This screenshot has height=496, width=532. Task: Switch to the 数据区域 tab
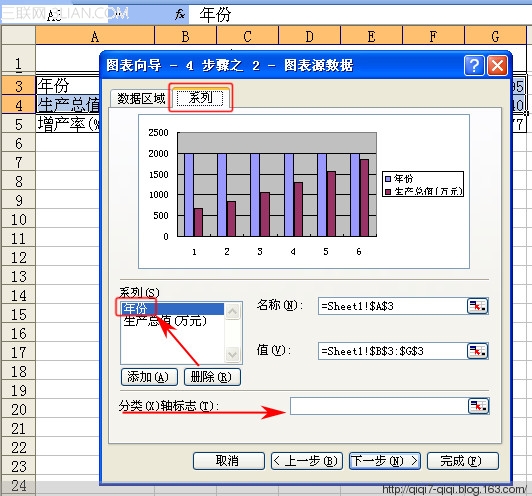point(141,99)
